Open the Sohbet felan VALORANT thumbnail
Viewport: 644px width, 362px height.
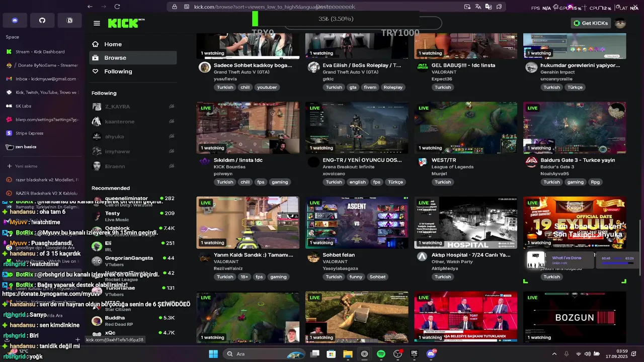[357, 222]
